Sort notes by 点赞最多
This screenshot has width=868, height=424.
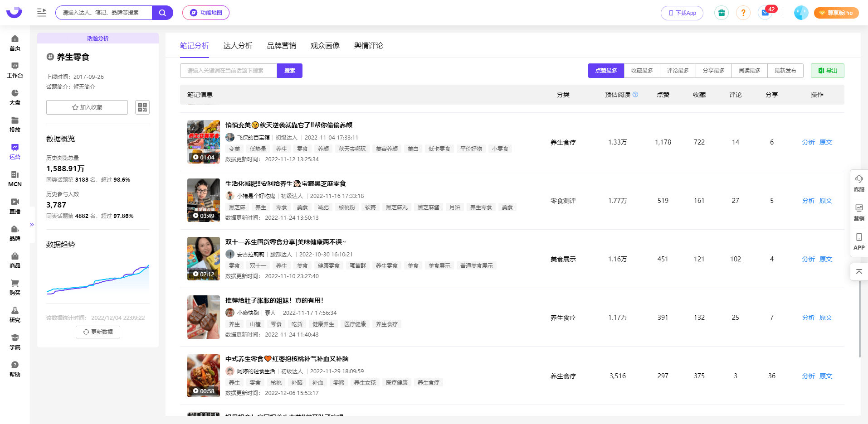click(606, 71)
